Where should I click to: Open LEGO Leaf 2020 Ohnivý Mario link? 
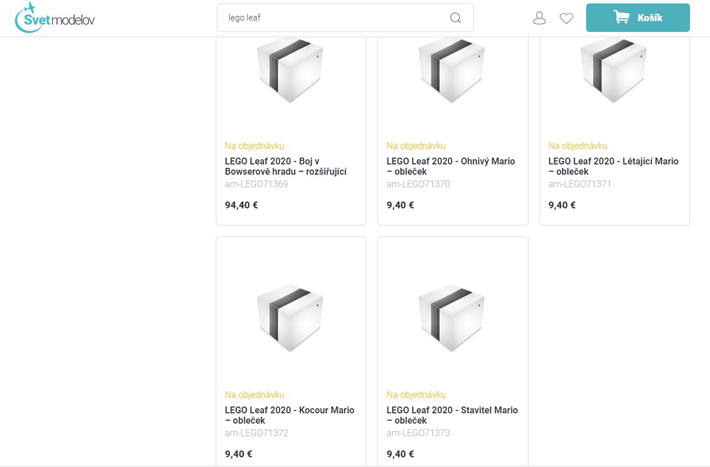click(451, 166)
